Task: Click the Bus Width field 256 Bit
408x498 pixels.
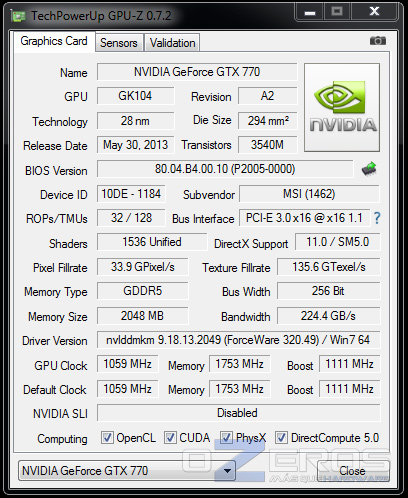Action: click(x=329, y=291)
